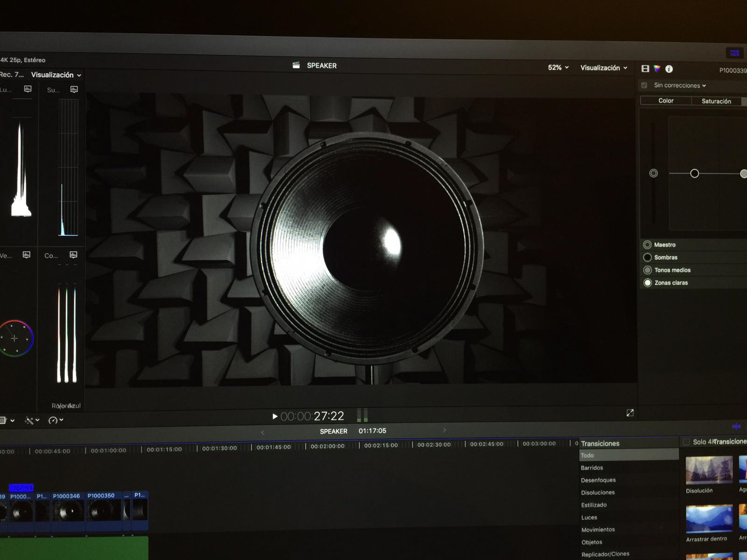Click the blue skimming waveform icon
The width and height of the screenshot is (747, 560).
click(x=736, y=427)
